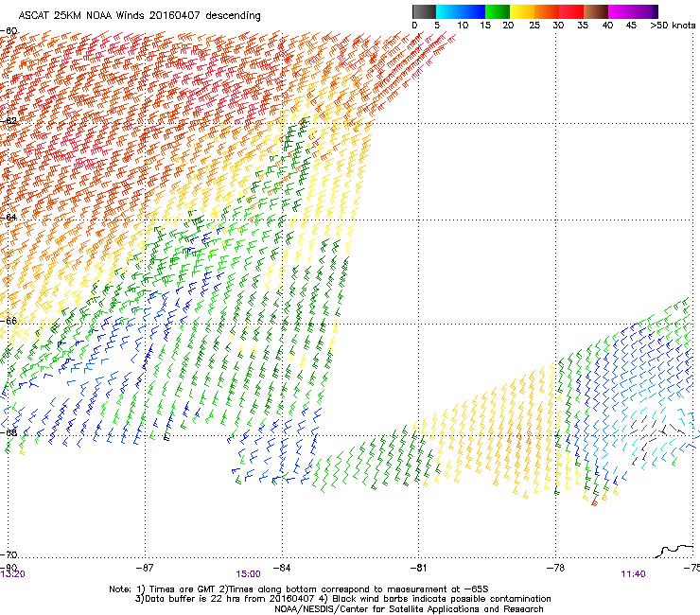Image resolution: width=700 pixels, height=615 pixels.
Task: Click the -78 longitude label
Action: pyautogui.click(x=555, y=568)
